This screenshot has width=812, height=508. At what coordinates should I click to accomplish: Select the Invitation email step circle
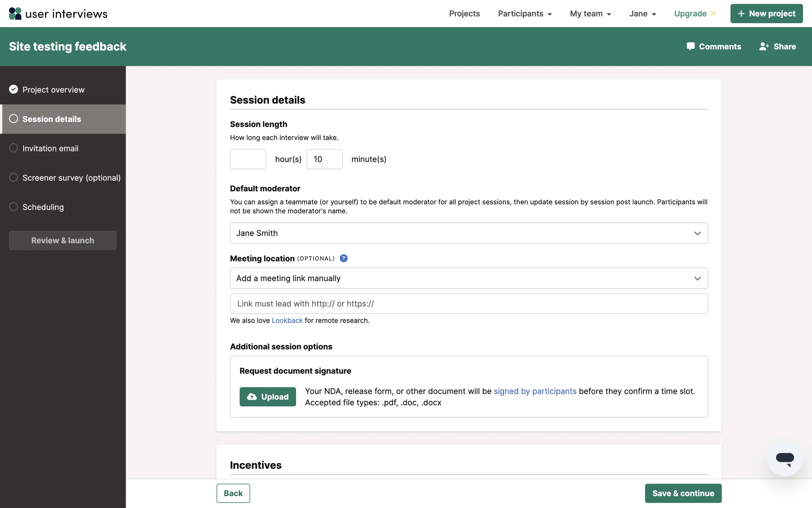14,148
